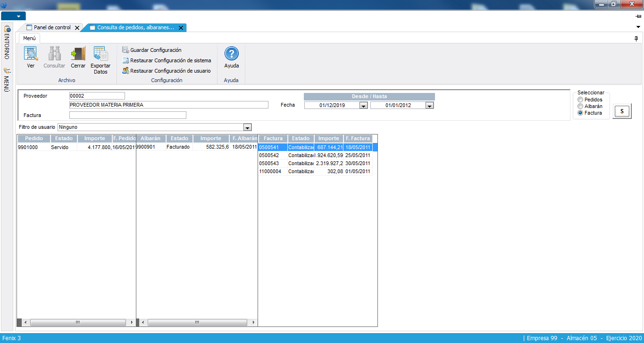Open the ENTORNO side panel
The width and height of the screenshot is (644, 343).
pos(7,42)
